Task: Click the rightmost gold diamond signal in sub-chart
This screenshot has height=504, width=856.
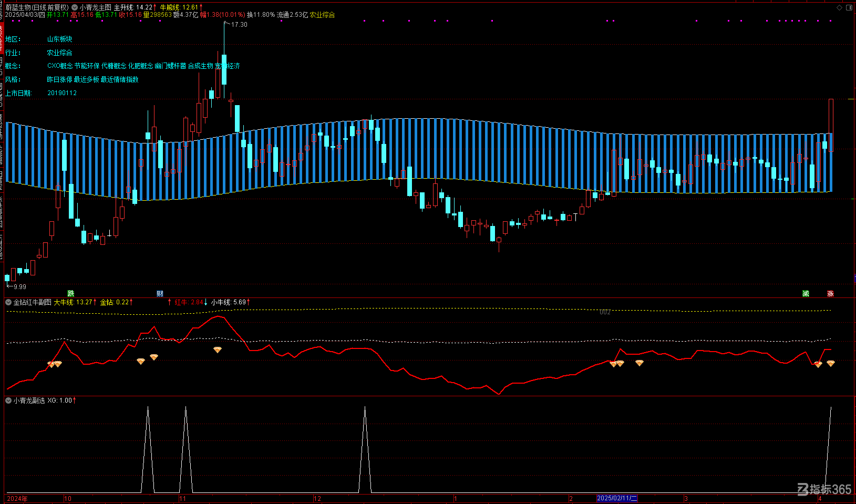Action: [831, 364]
